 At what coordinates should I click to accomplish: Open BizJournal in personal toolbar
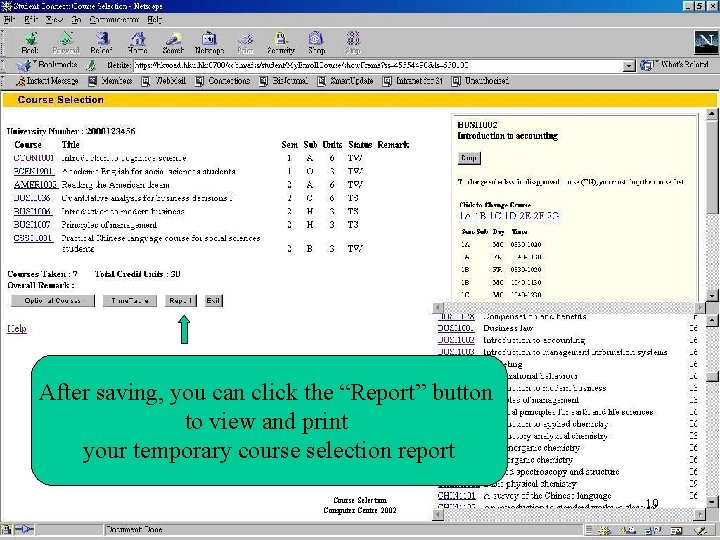[x=284, y=81]
